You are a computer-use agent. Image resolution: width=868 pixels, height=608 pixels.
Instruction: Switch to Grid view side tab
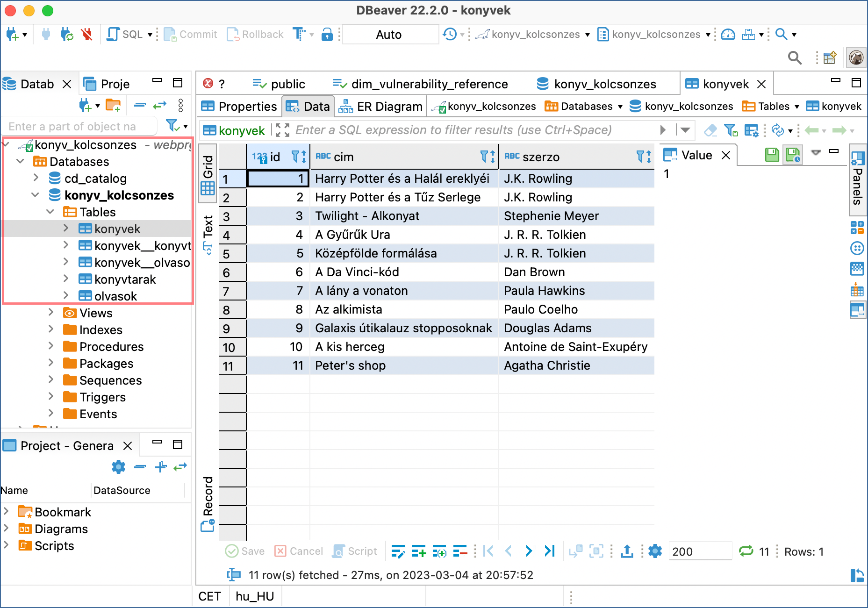208,174
